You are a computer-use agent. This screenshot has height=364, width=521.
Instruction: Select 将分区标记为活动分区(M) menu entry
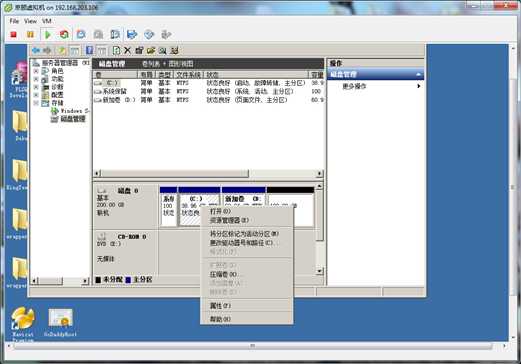coord(247,234)
